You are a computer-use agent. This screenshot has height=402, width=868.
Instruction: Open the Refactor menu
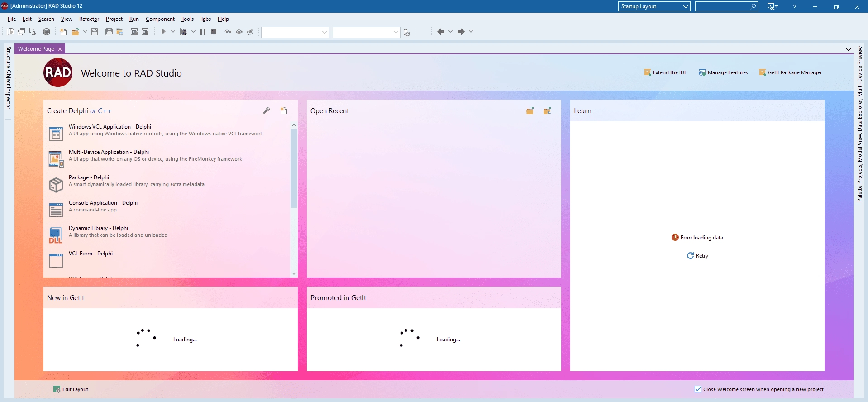[x=89, y=19]
